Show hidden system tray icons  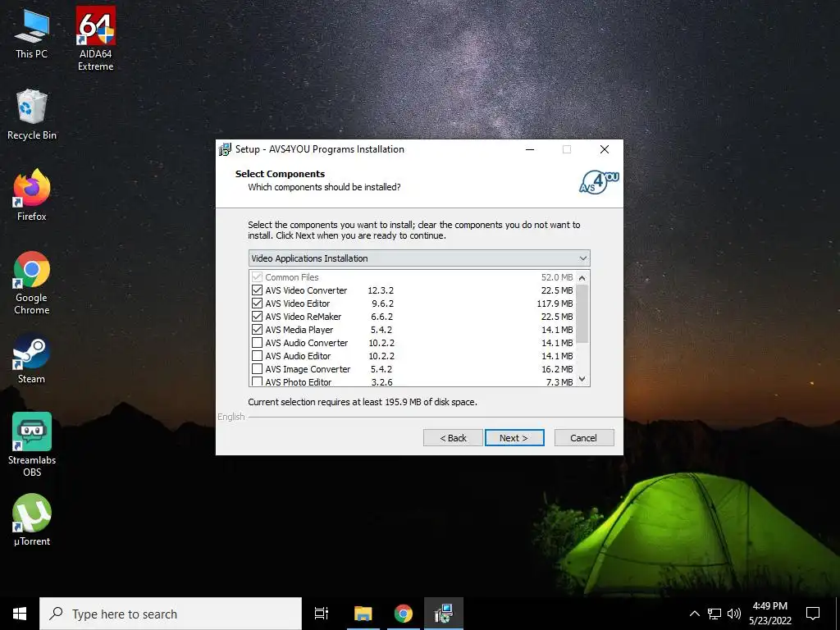click(x=694, y=614)
